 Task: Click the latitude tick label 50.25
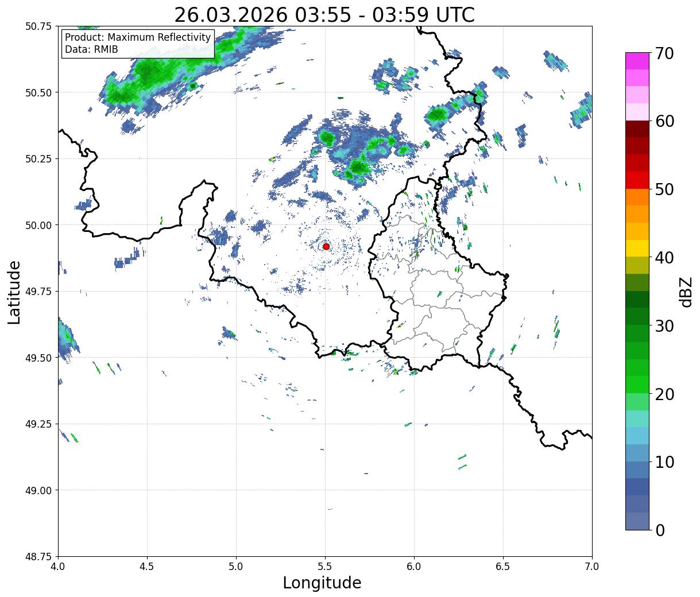(38, 159)
